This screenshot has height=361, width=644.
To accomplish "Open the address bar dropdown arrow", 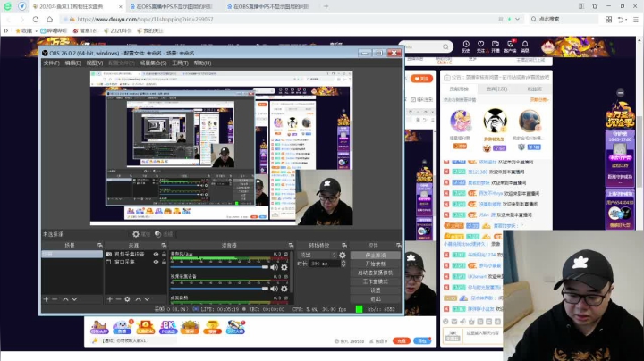I will click(517, 19).
